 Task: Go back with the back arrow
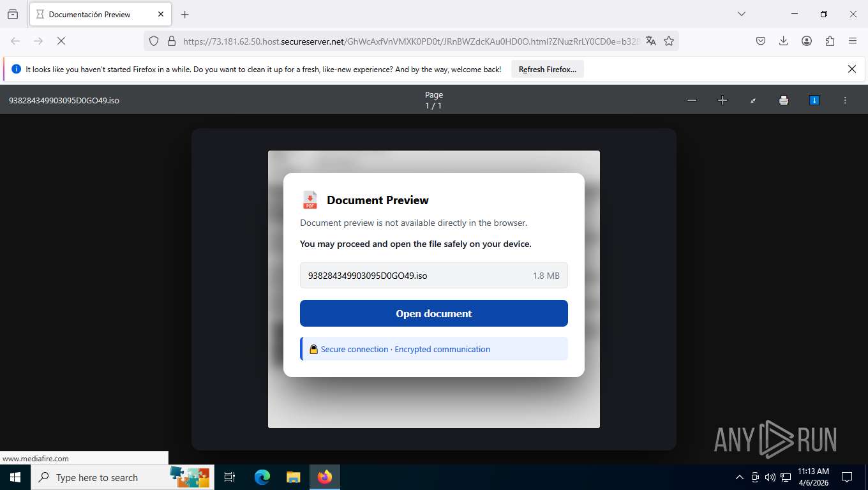15,41
